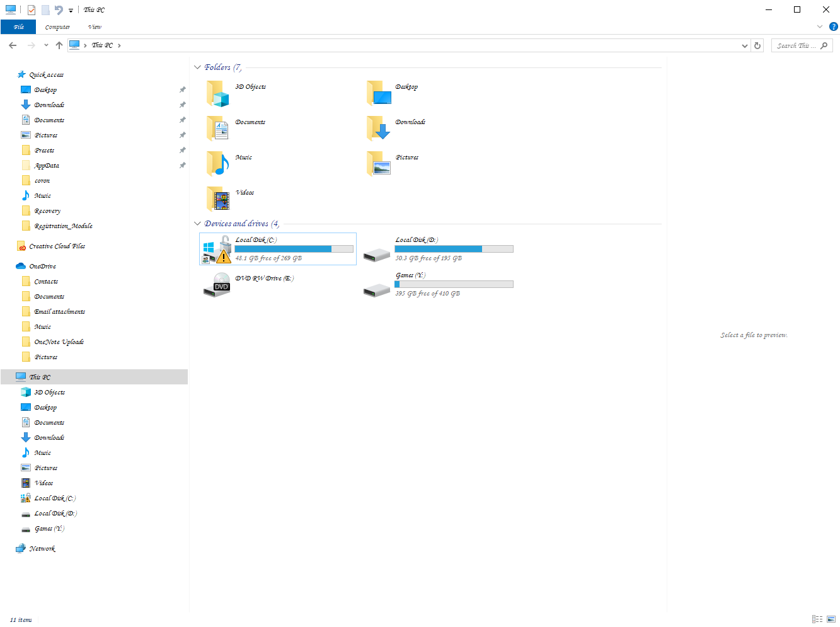Open the 3D Objects folder icon
The image size is (840, 627).
tap(218, 93)
